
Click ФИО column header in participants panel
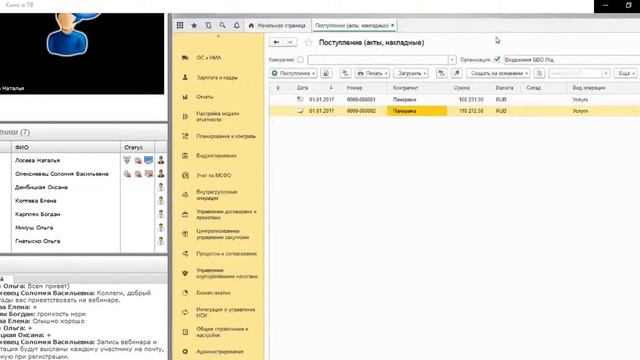click(x=22, y=147)
